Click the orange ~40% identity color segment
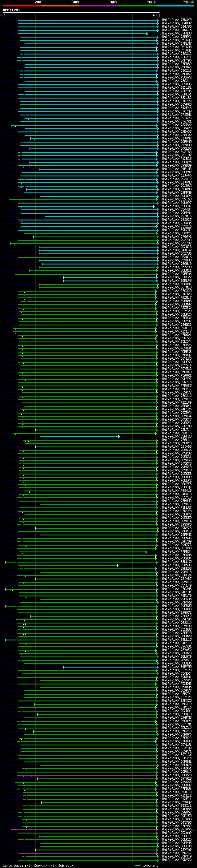This screenshot has width=197, height=868. [60, 6]
